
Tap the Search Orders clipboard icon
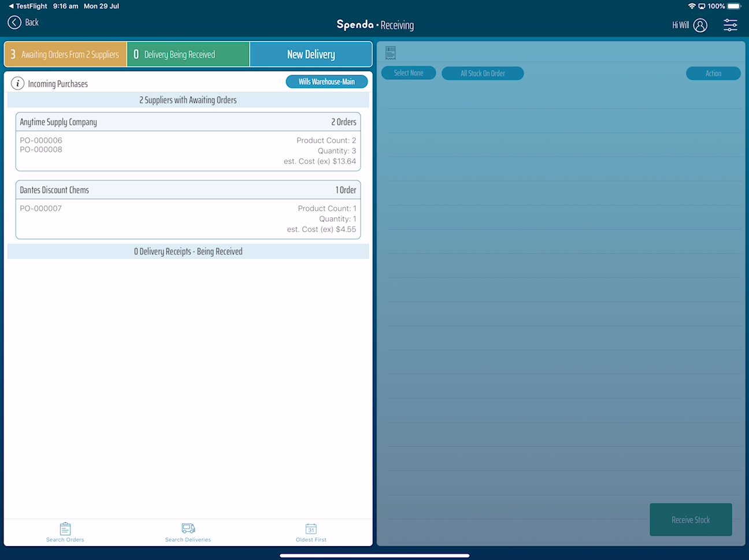point(65,528)
